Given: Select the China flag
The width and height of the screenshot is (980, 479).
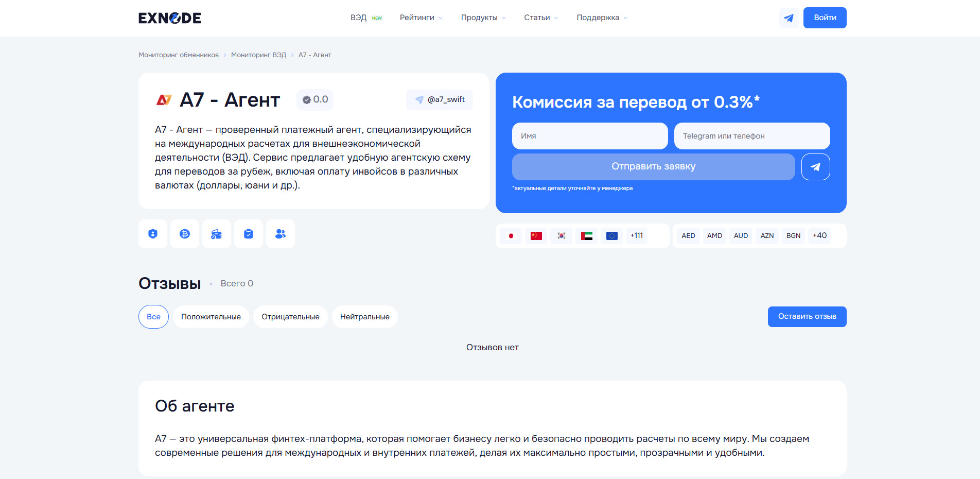Looking at the screenshot, I should (x=536, y=236).
